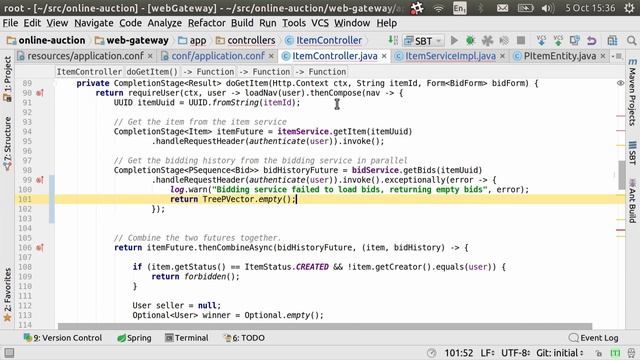Click the VCS Update Project icon
This screenshot has height=360, width=640.
point(541,40)
